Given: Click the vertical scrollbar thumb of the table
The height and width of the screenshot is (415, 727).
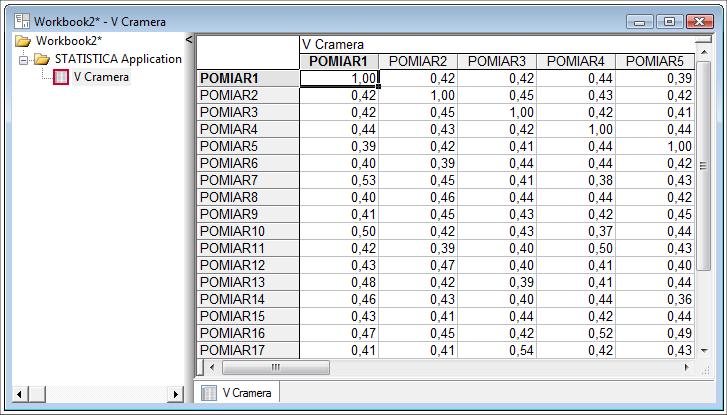Looking at the screenshot, I should pyautogui.click(x=704, y=166).
